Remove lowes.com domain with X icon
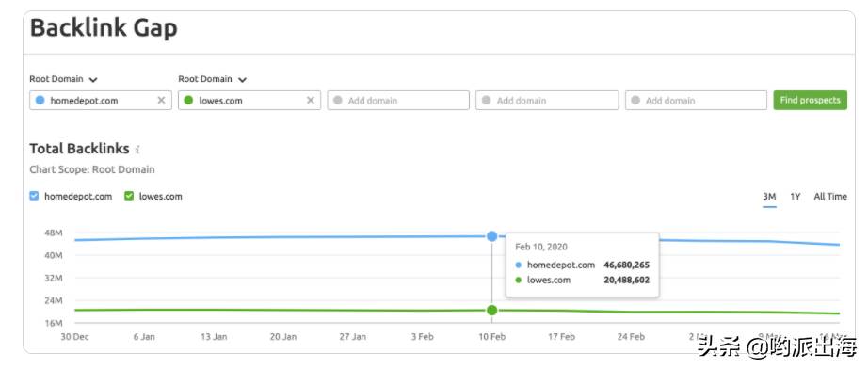The height and width of the screenshot is (369, 868). point(311,100)
